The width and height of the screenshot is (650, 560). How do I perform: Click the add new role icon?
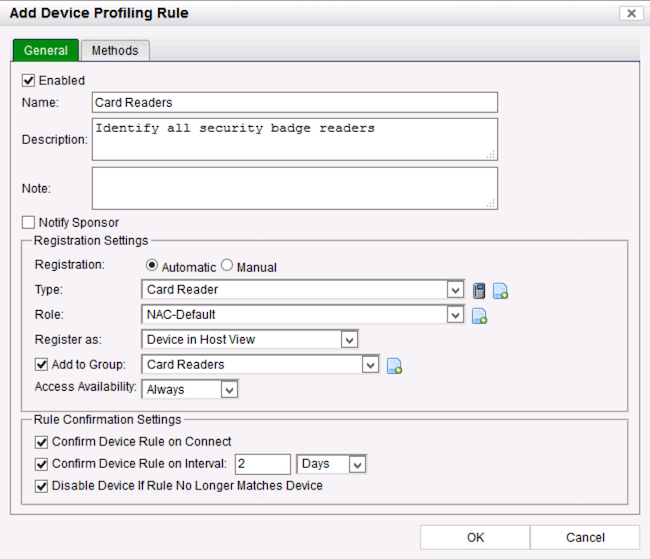[x=480, y=316]
